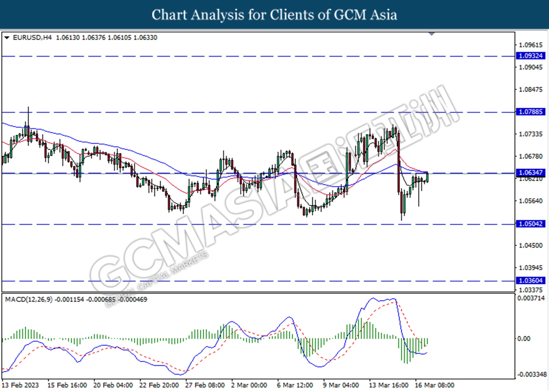The width and height of the screenshot is (549, 392).
Task: Click the 1.04500 price scale value
Action: (531, 245)
